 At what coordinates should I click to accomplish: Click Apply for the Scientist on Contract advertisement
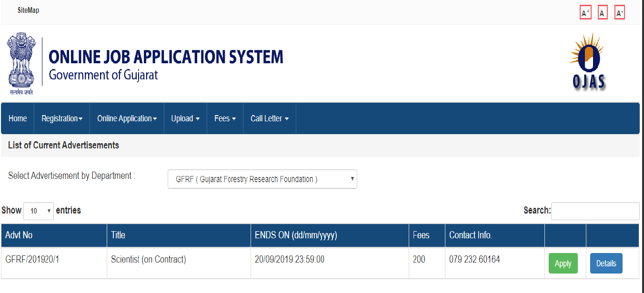[563, 263]
